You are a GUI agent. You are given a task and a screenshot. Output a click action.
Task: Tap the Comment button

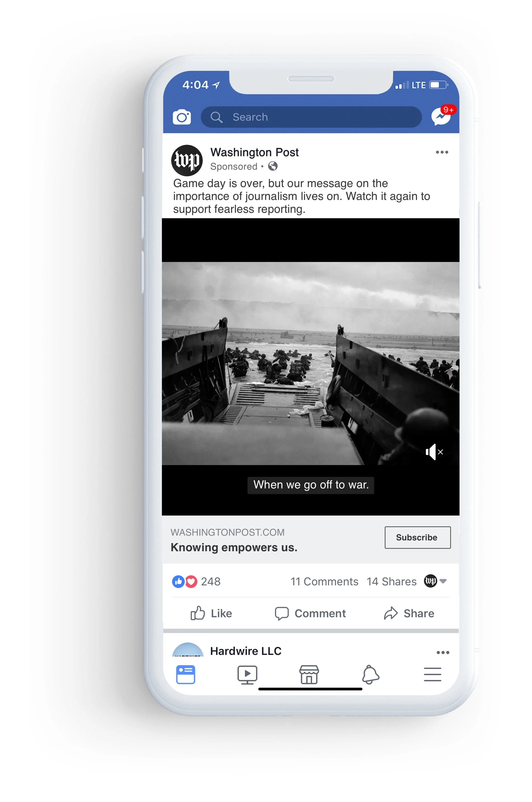[310, 613]
